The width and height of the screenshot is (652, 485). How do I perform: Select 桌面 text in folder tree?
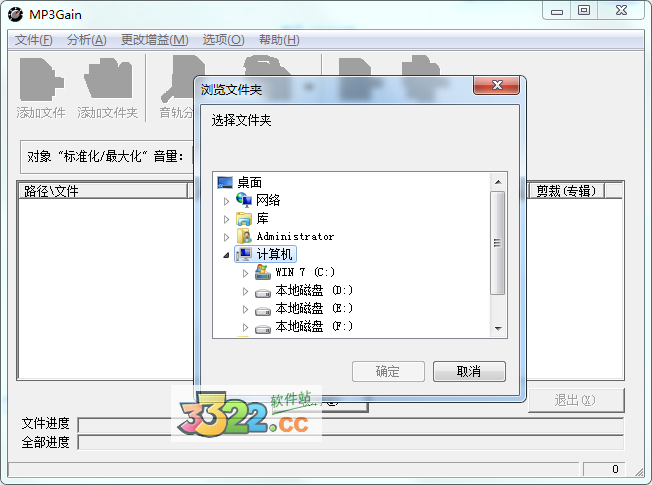249,183
